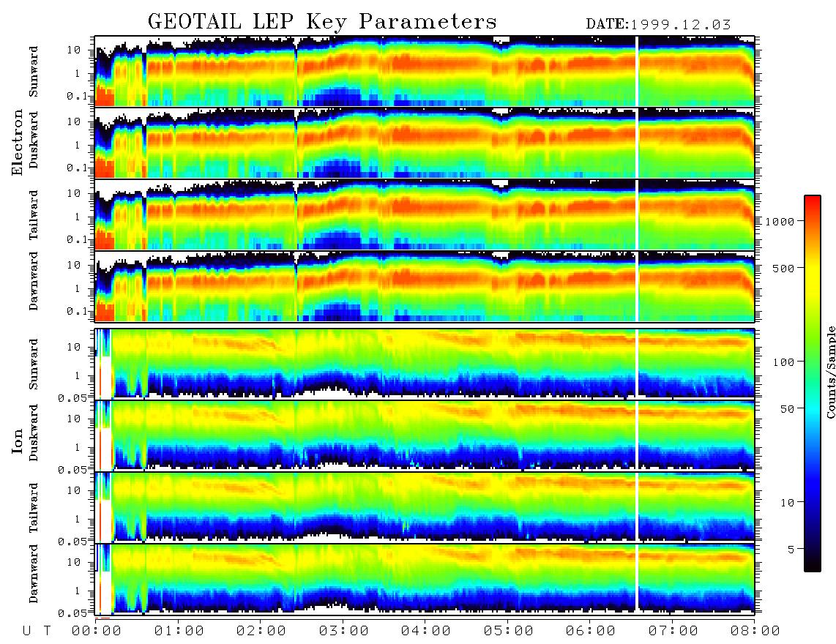This screenshot has width=836, height=644.
Task: Click the "U T" time axis label
Action: pos(37,632)
